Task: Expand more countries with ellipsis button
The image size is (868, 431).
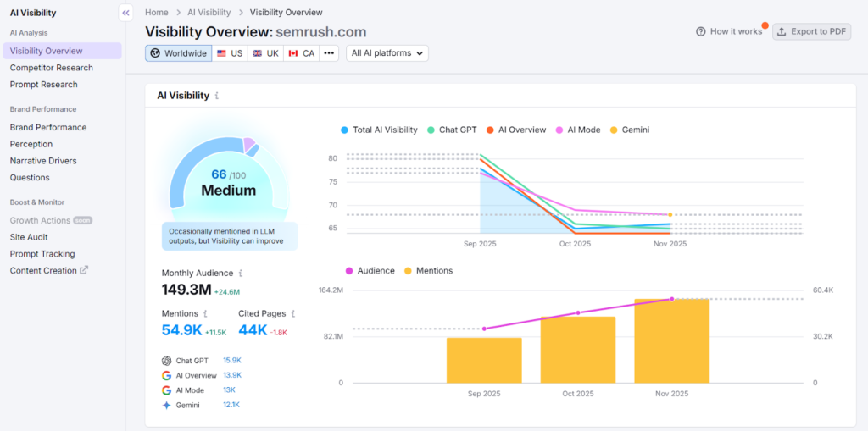Action: coord(330,53)
